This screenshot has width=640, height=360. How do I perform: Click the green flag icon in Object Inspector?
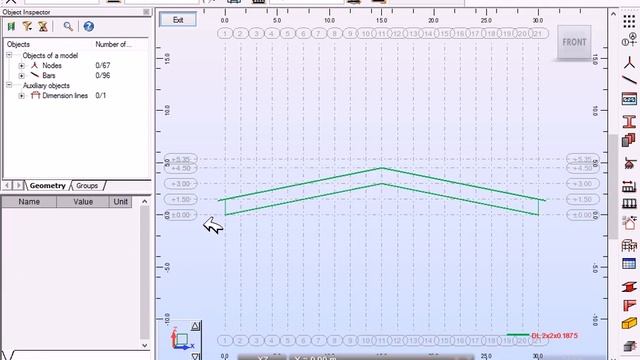click(x=11, y=27)
